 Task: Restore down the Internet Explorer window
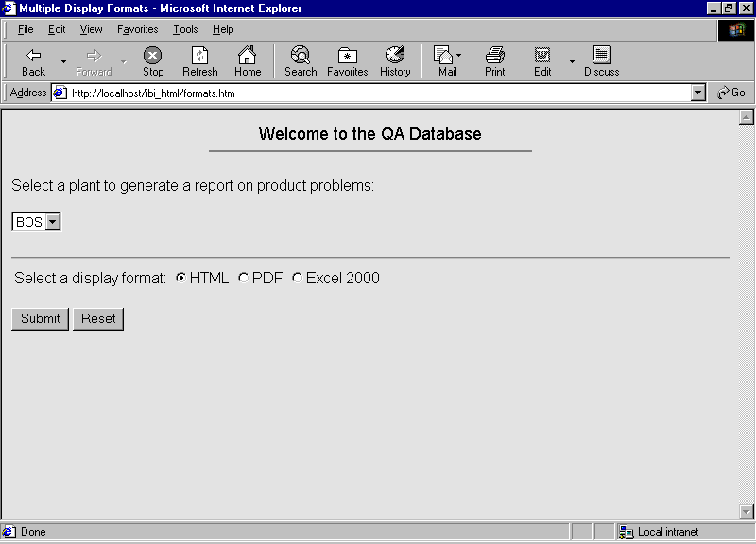(728, 8)
